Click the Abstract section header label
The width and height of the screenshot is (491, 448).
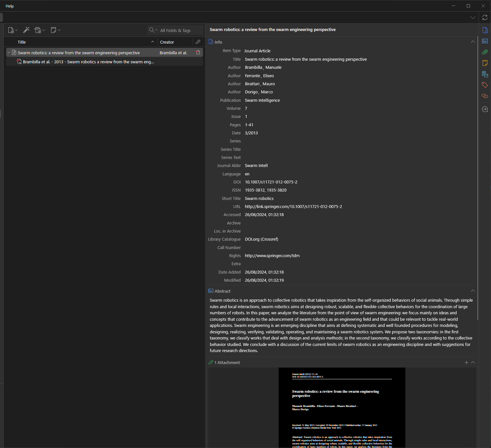222,291
